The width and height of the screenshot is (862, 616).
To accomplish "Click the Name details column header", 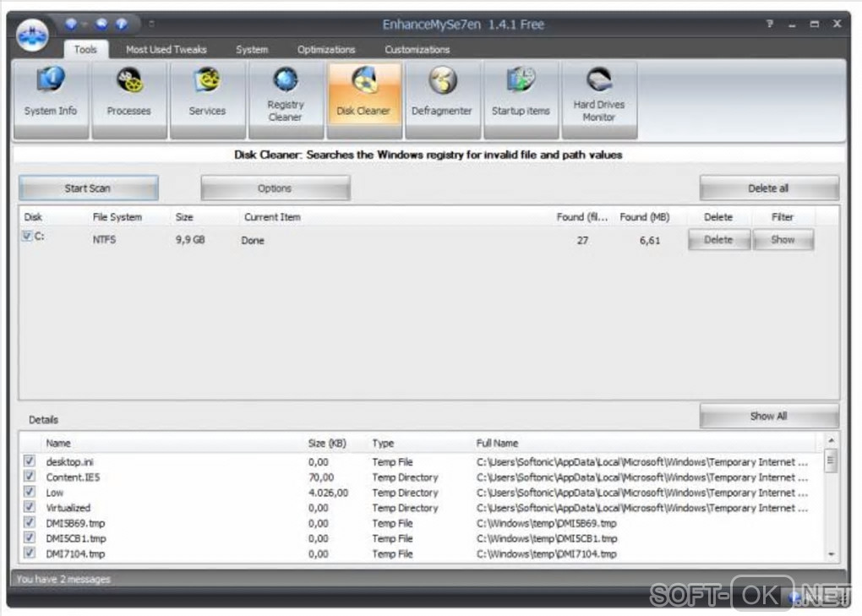I will click(x=58, y=443).
